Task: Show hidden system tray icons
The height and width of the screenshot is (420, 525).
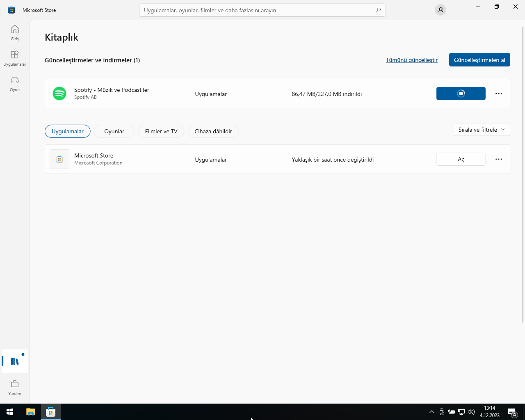Action: 431,412
